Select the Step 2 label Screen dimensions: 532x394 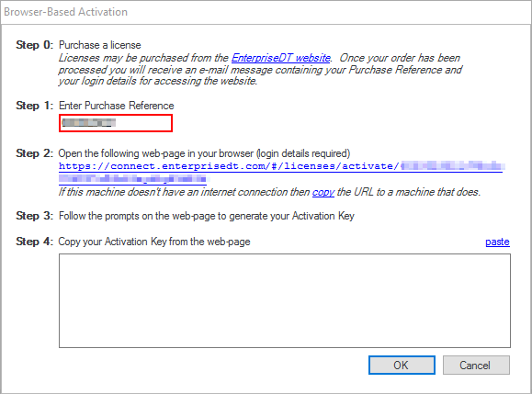34,153
